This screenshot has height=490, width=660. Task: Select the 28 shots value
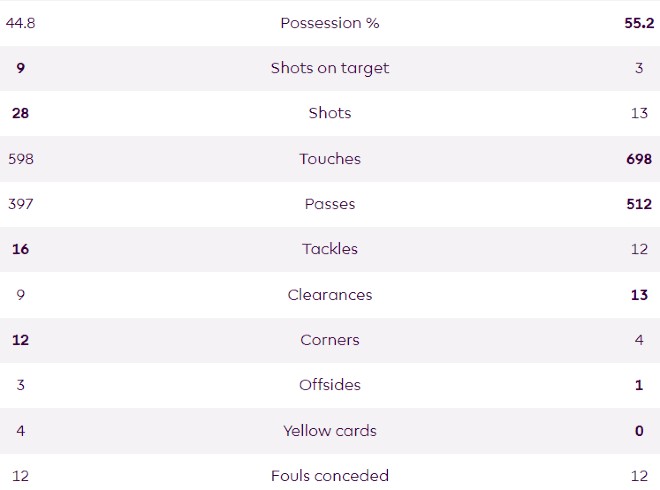21,113
